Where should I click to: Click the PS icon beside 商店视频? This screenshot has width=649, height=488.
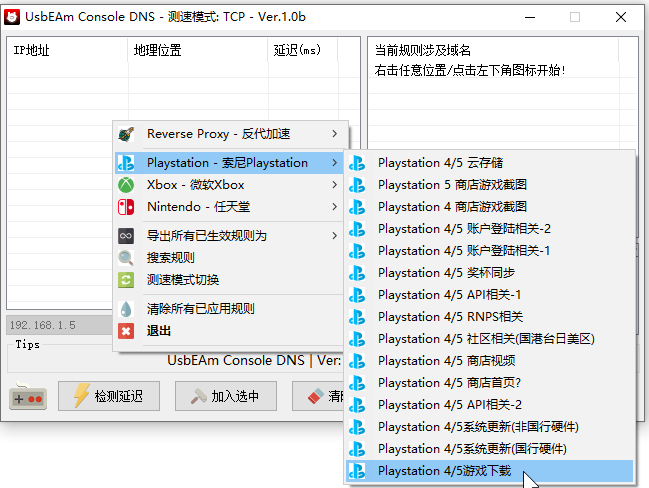click(357, 361)
